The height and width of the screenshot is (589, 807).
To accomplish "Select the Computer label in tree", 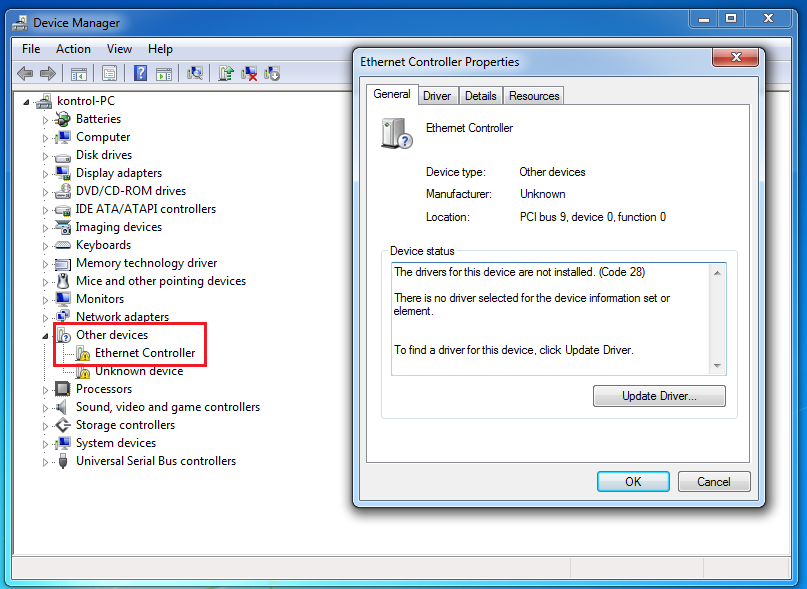I will (103, 137).
